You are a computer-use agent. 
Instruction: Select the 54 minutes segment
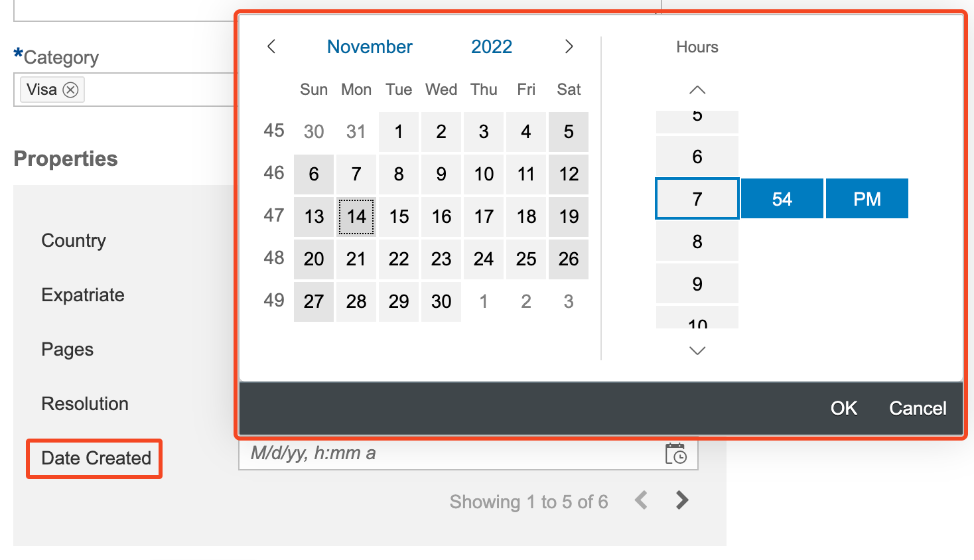click(x=782, y=199)
